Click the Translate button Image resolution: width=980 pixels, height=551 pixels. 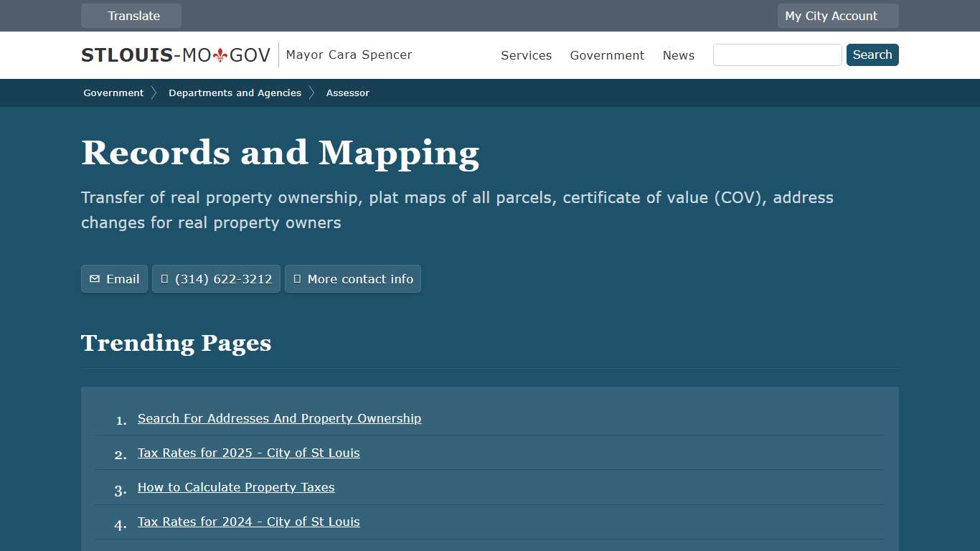(x=131, y=15)
